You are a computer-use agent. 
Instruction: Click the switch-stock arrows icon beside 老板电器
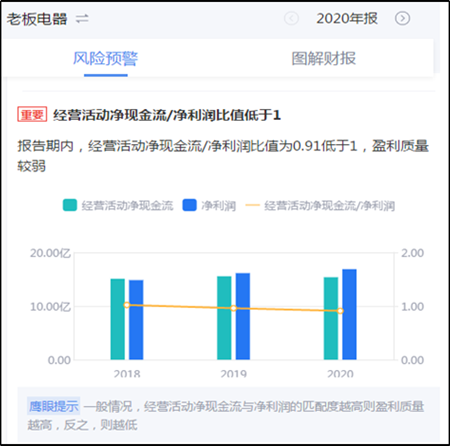click(x=82, y=19)
